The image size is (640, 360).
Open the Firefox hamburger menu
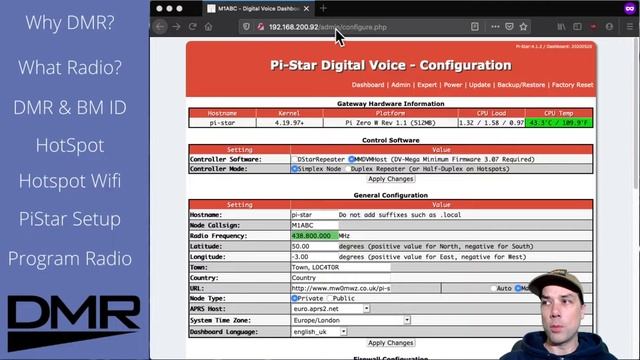[630, 27]
